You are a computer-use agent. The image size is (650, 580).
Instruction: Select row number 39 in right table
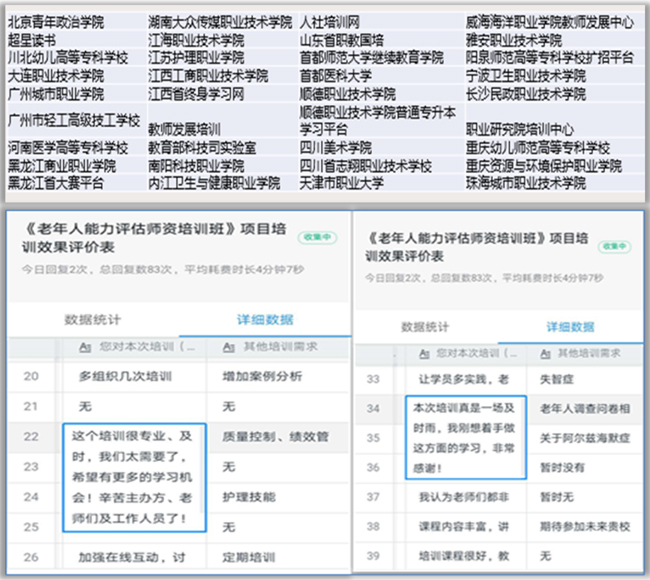373,556
